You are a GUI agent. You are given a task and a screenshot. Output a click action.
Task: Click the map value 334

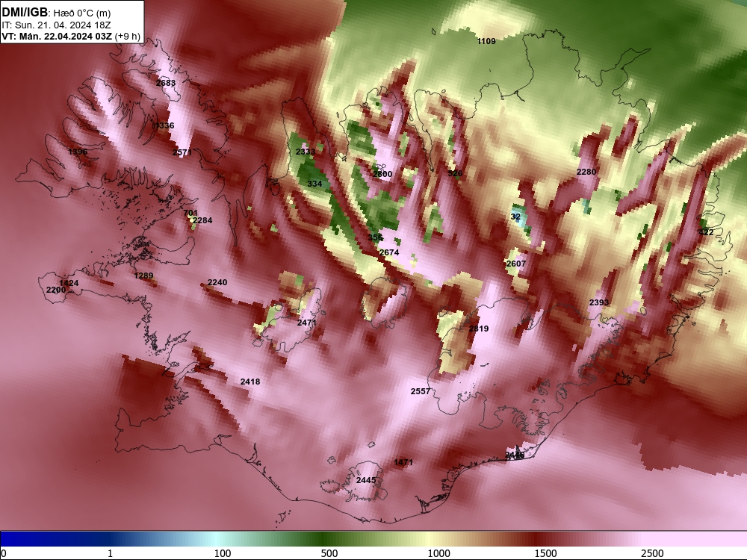pyautogui.click(x=314, y=184)
